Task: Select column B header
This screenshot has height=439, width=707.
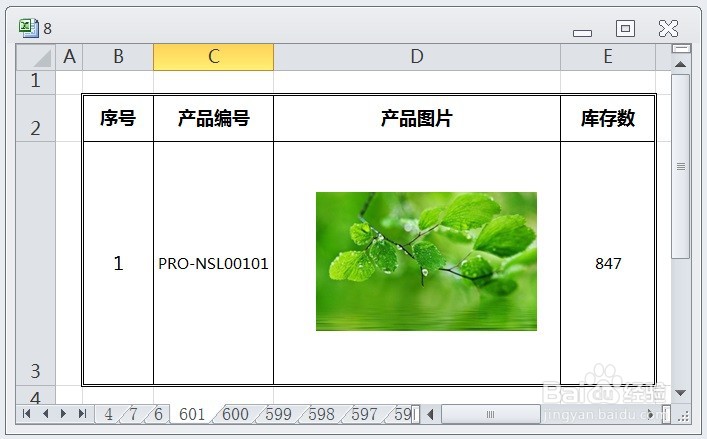Action: 118,57
